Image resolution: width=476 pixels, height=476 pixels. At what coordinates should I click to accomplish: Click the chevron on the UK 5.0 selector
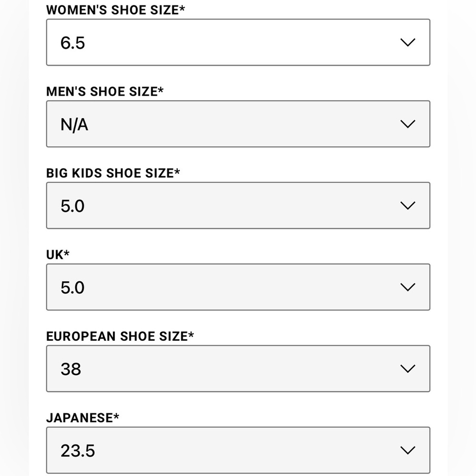(x=407, y=287)
